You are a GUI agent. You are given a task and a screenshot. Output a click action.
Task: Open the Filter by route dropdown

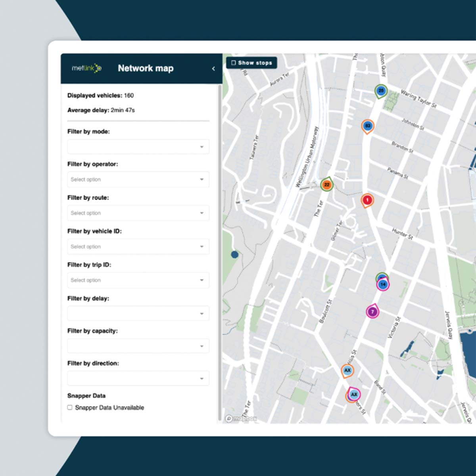point(138,213)
